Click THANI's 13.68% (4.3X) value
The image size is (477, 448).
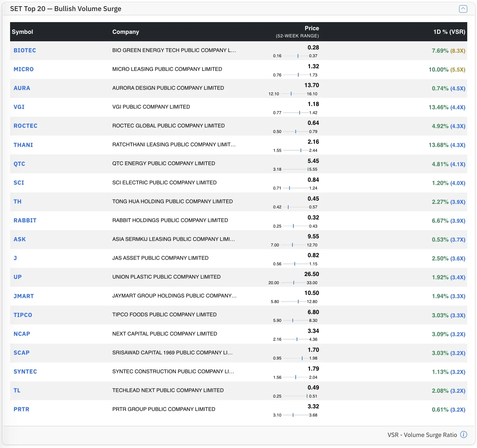coord(447,145)
